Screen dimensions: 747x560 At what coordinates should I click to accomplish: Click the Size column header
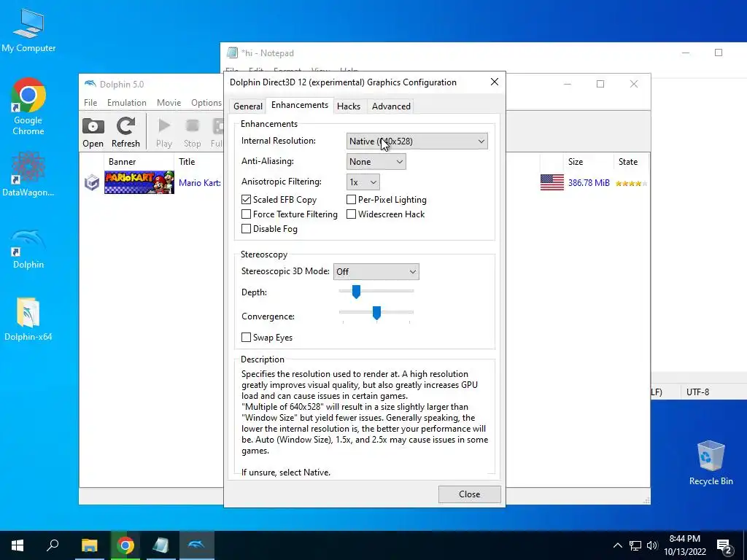(576, 161)
